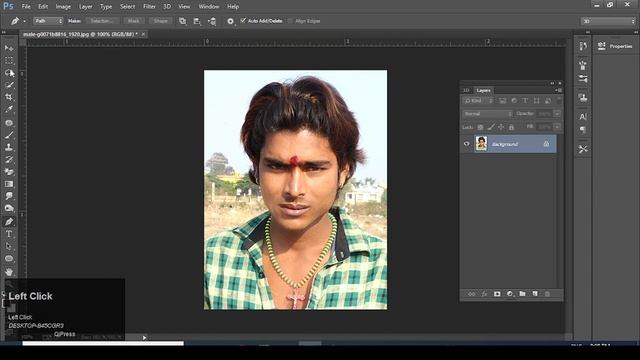This screenshot has height=360, width=640.
Task: Select the Blur tool
Action: tap(9, 196)
